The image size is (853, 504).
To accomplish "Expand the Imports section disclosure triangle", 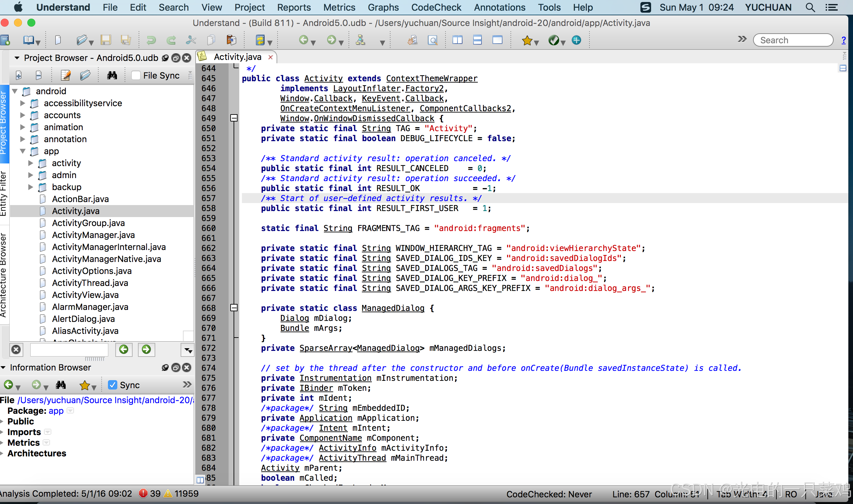I will click(2, 432).
